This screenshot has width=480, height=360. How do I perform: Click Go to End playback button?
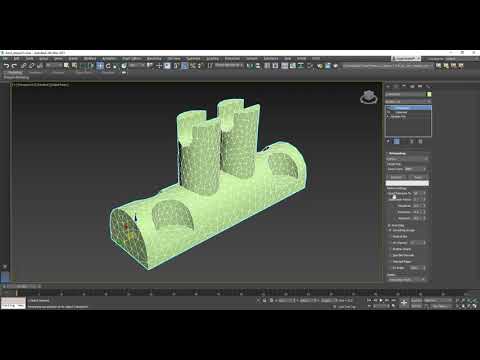394,300
